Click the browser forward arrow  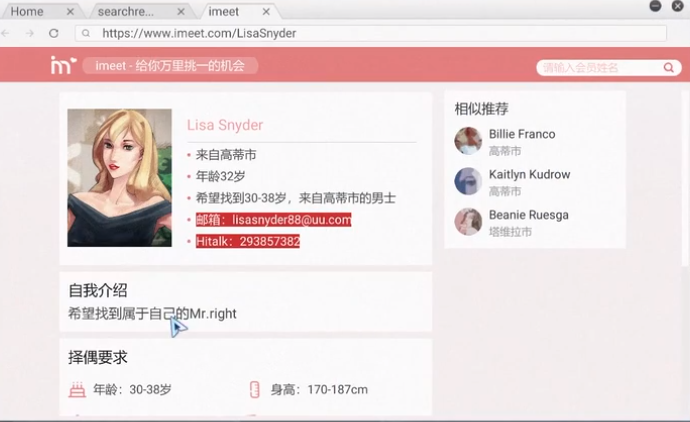tap(29, 33)
